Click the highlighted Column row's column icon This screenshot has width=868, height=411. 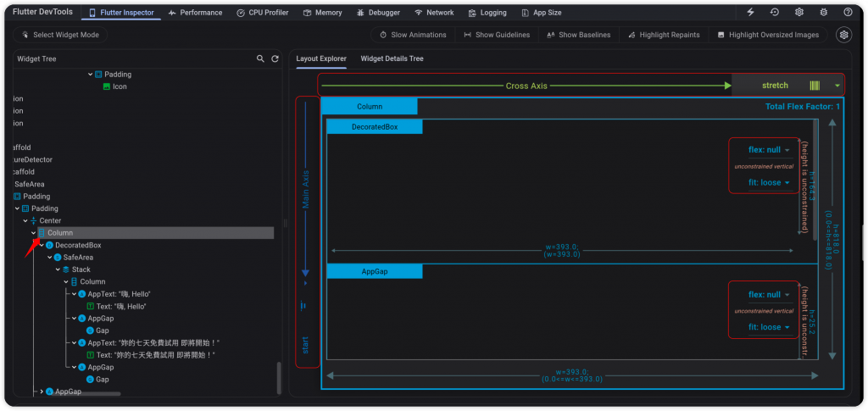click(x=42, y=233)
